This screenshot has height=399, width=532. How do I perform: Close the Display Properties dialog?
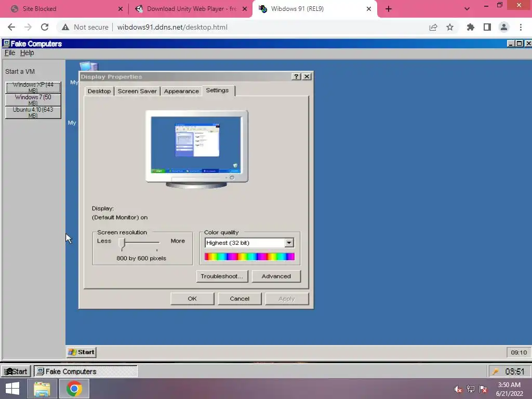click(x=307, y=76)
